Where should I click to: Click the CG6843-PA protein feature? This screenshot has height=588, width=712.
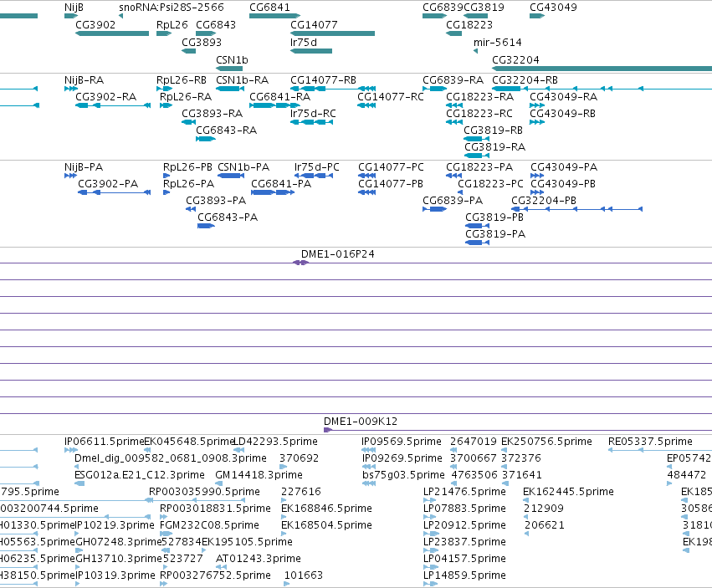tap(206, 226)
